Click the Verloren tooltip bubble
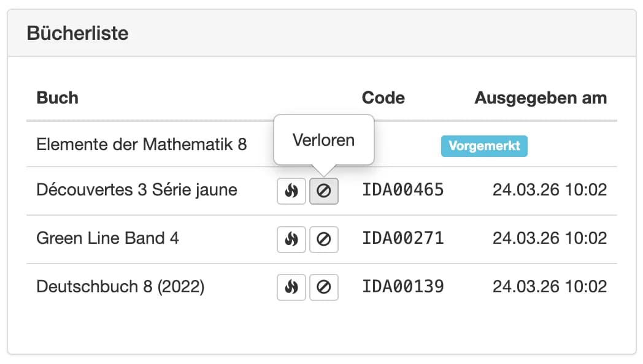Screen dimensions: 643x364 (323, 140)
